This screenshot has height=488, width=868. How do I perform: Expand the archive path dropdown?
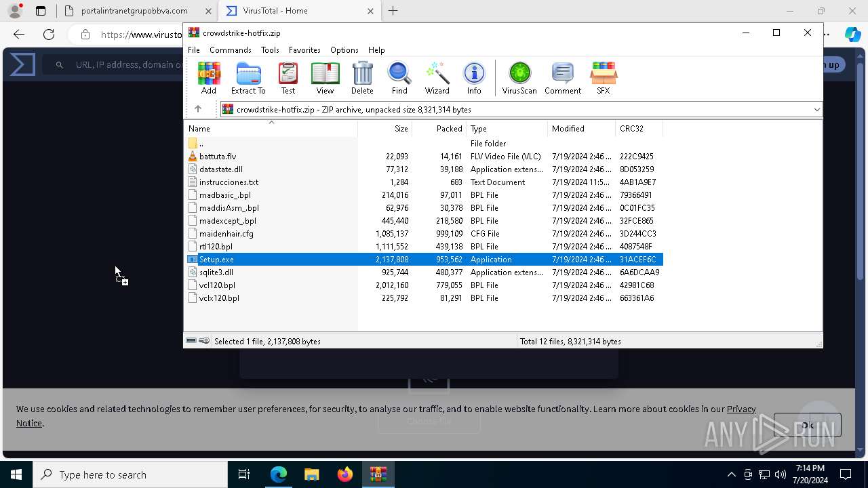point(816,109)
